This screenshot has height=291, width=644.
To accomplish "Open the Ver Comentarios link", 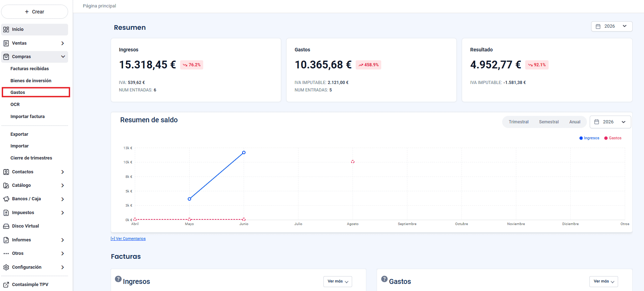I will point(128,239).
